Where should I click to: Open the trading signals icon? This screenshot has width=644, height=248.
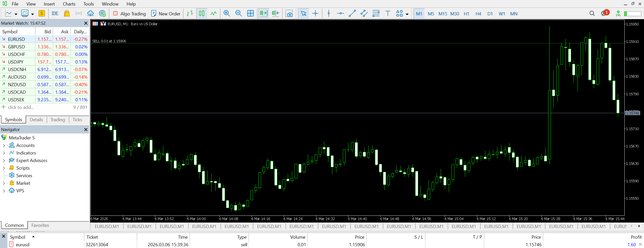pyautogui.click(x=78, y=14)
